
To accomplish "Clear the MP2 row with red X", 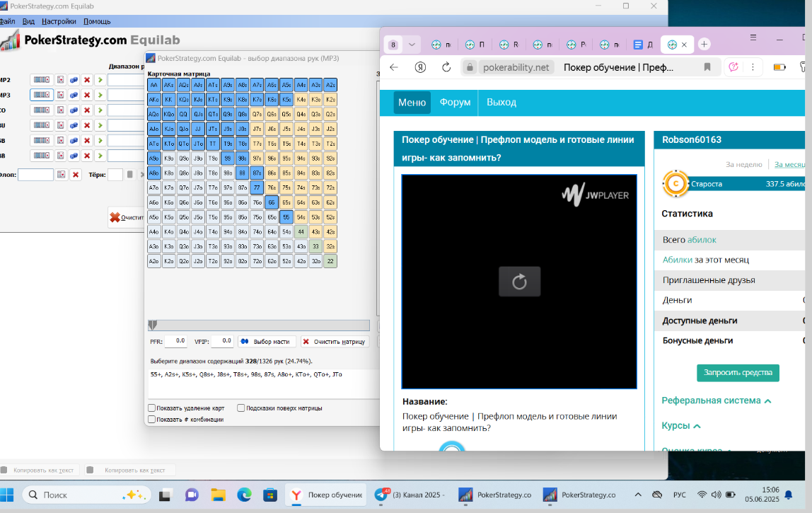I will pyautogui.click(x=87, y=80).
